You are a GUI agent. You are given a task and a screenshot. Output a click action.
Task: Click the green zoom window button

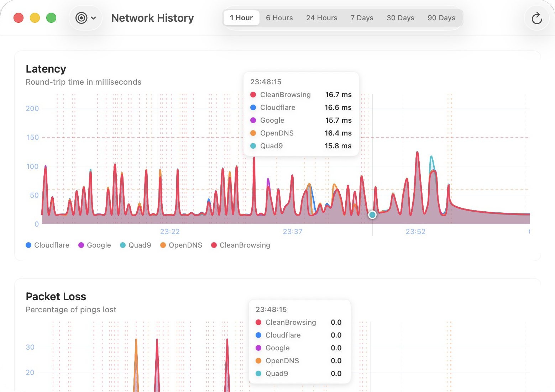[x=51, y=18]
